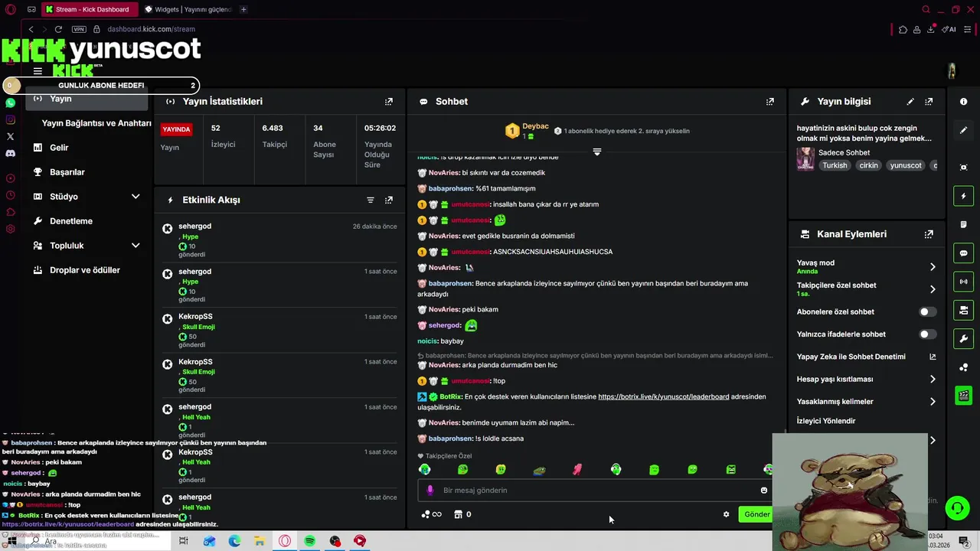Open the botrix.live leaderboard link in chat
The width and height of the screenshot is (980, 551).
[663, 396]
